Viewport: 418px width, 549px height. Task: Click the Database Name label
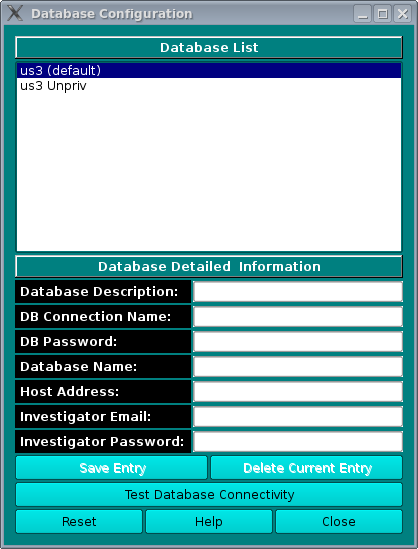click(x=103, y=367)
